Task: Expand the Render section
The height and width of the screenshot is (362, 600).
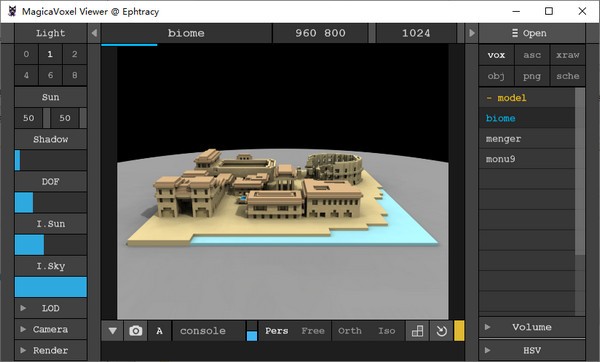Action: pyautogui.click(x=51, y=350)
